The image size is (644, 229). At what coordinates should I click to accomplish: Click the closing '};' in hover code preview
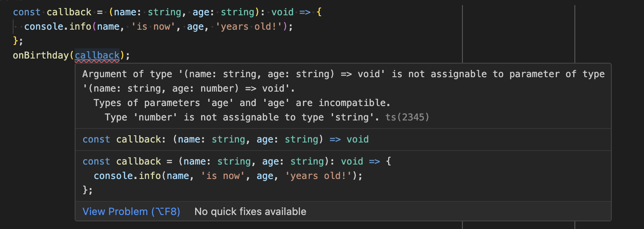click(x=87, y=190)
